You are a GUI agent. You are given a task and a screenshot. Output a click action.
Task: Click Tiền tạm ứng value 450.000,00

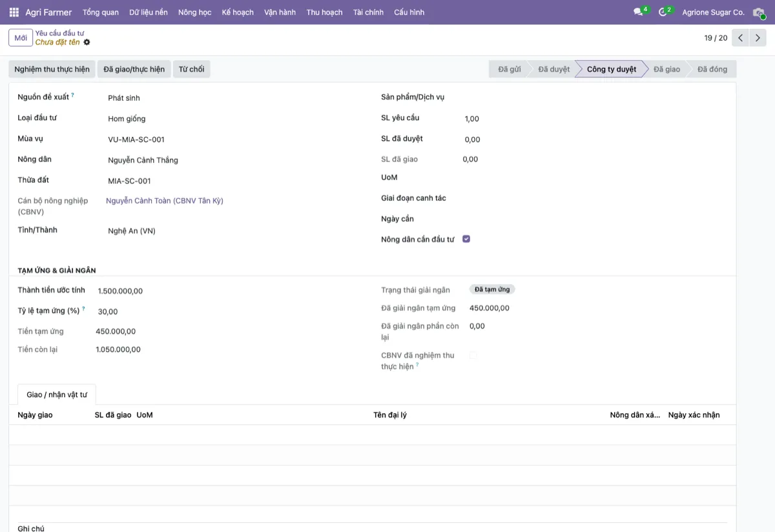(116, 332)
